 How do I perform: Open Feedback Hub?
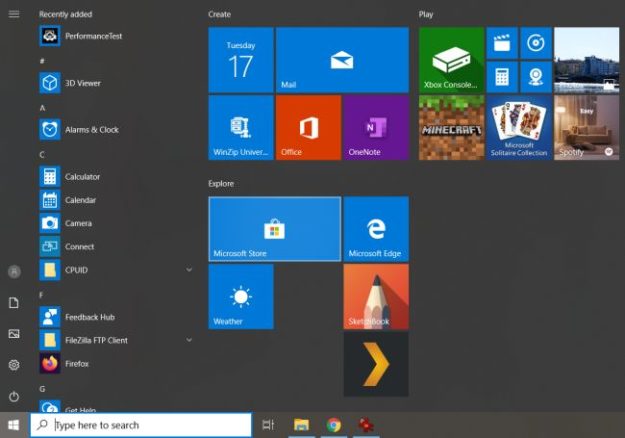(x=116, y=317)
